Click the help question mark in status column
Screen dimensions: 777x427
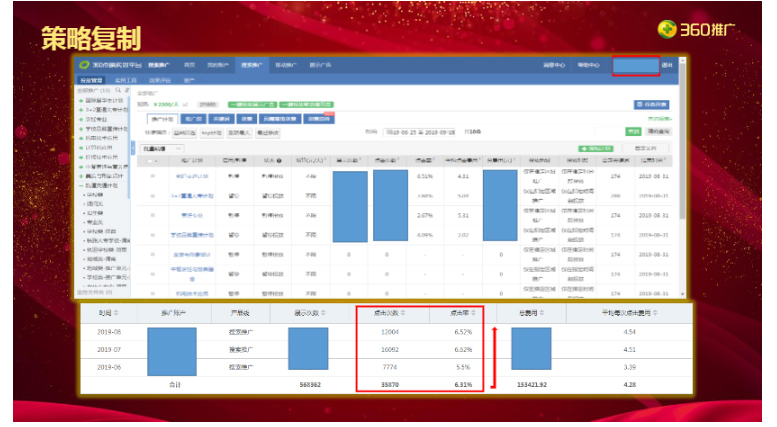tap(277, 160)
